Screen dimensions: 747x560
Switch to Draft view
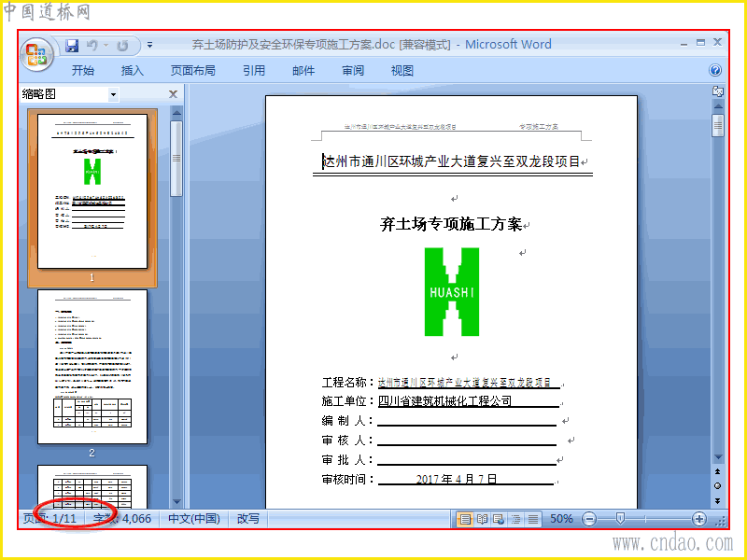point(533,519)
